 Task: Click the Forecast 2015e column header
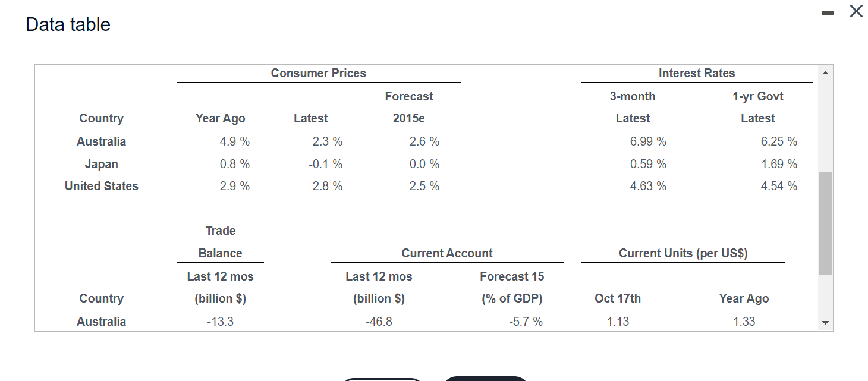(x=409, y=107)
